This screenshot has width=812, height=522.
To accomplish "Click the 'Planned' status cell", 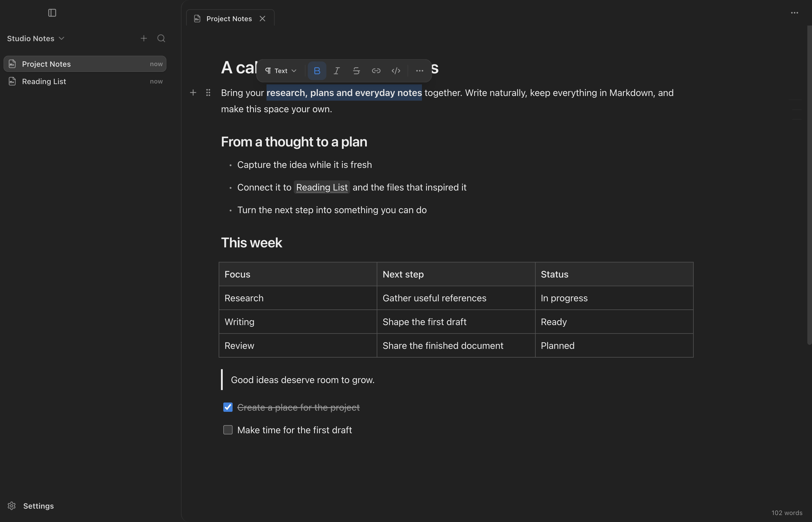I will click(614, 345).
